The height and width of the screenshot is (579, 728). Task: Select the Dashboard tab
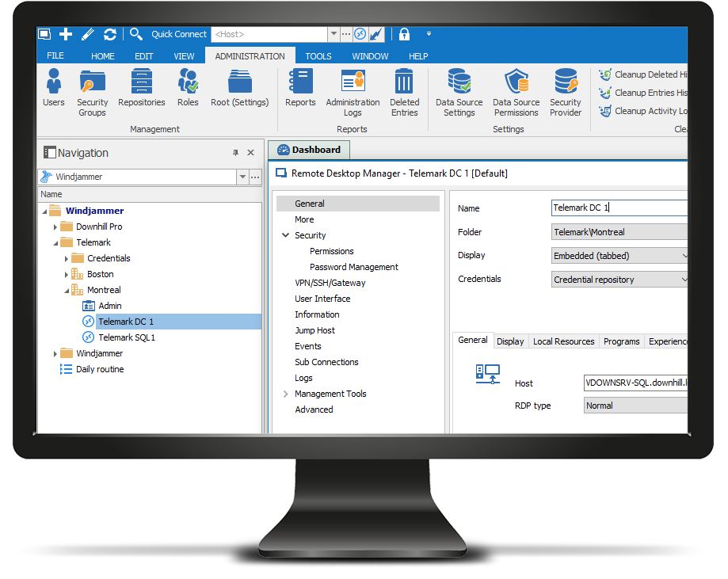309,150
